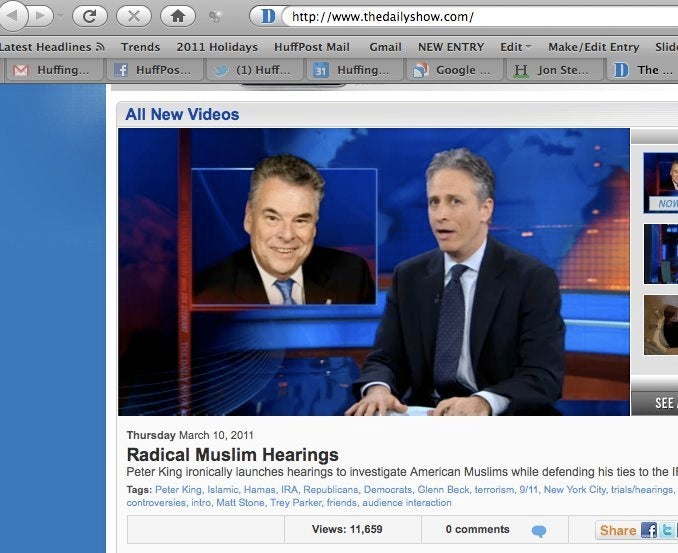The image size is (678, 553).
Task: Click the Trey Parker tag
Action: (x=296, y=503)
